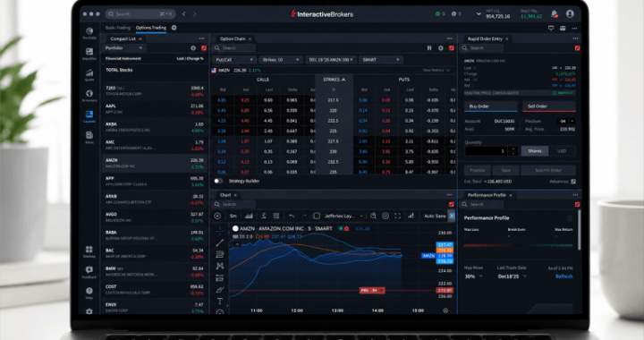
Task: Click the chart candle style icon
Action: pyautogui.click(x=249, y=216)
